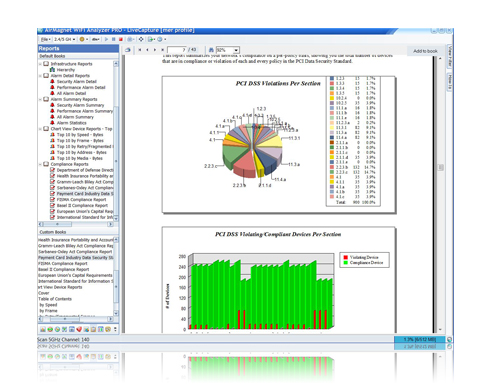Open the 2.4/5 GHz band dropdown

[x=65, y=39]
